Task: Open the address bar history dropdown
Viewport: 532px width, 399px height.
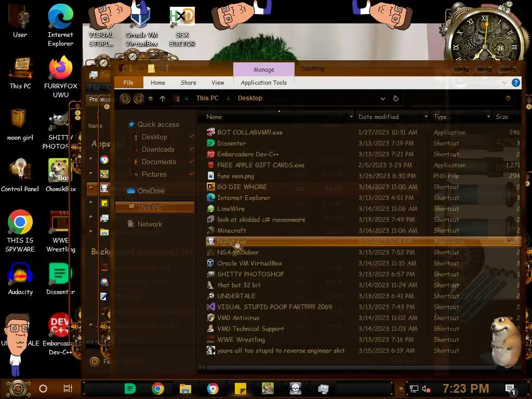Action: pyautogui.click(x=383, y=98)
